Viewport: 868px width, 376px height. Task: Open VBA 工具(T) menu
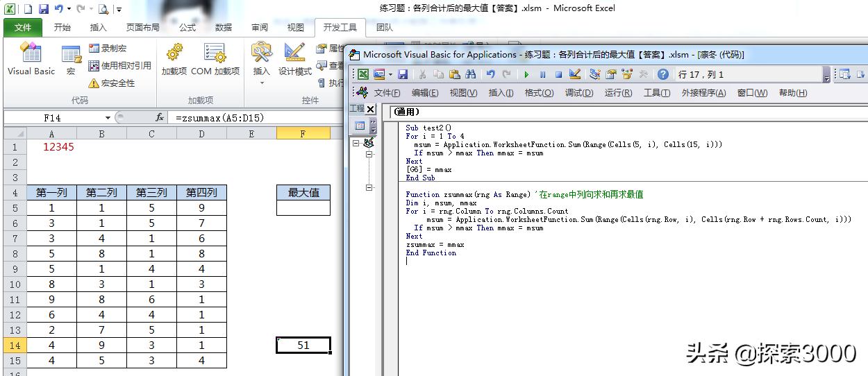(657, 93)
